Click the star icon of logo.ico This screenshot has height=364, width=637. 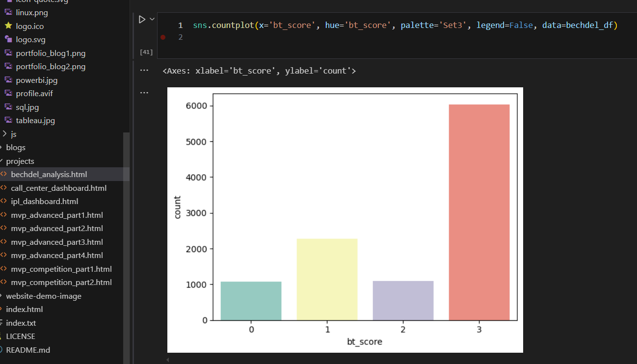pyautogui.click(x=8, y=26)
